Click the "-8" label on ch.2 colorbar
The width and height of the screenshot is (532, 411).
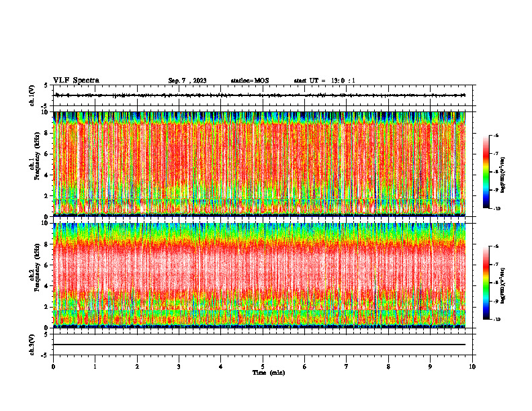(496, 283)
